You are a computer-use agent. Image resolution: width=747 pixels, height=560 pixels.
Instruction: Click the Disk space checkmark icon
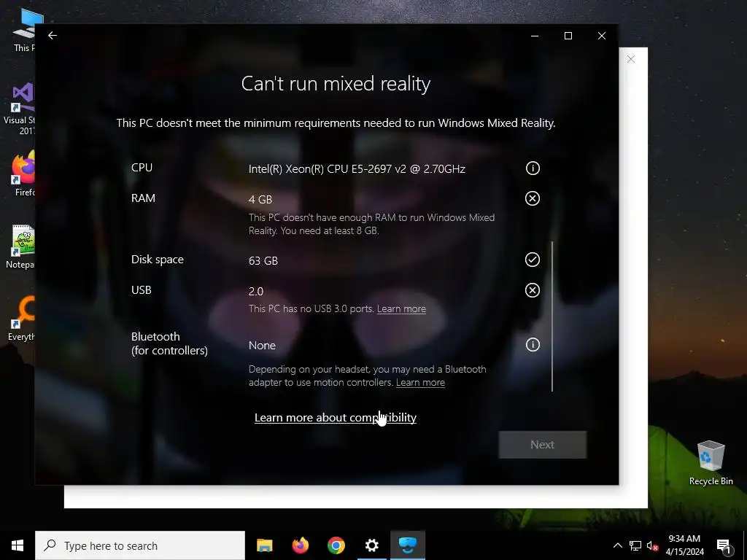[x=533, y=260]
